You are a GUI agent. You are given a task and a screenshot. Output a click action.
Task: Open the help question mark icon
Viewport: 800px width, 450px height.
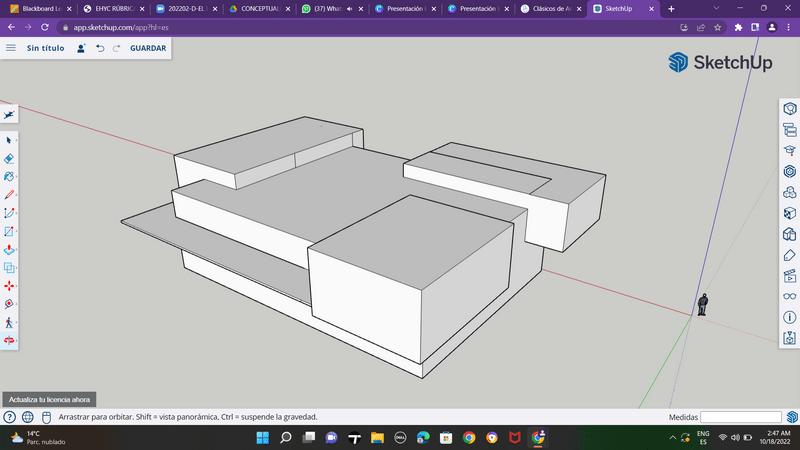coord(9,417)
